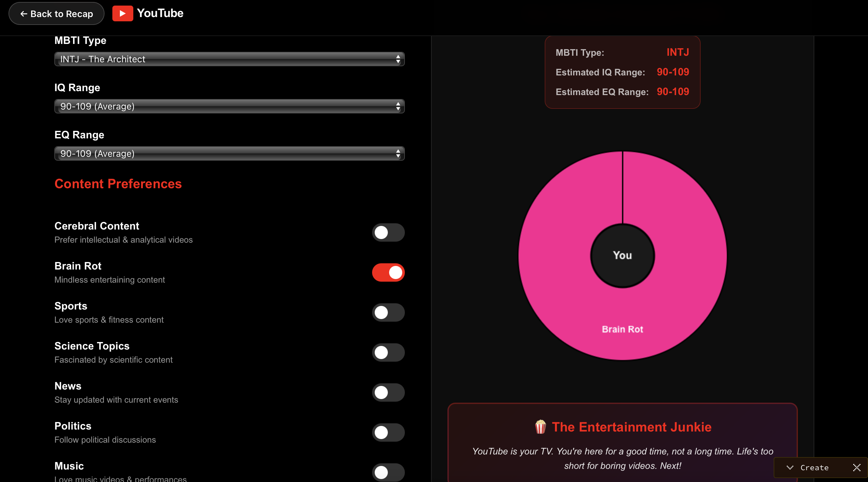Switch on Science Topics preference

[388, 352]
